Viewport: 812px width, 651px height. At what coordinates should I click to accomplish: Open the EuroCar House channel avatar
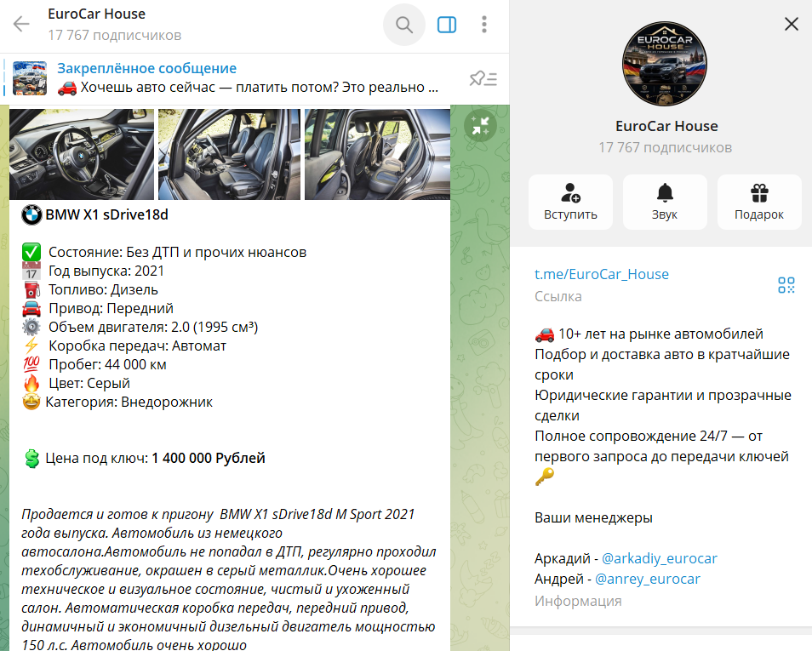[665, 64]
